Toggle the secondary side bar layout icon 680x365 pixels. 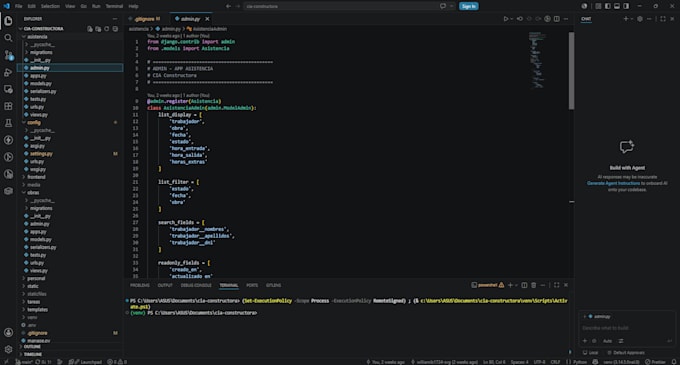(x=626, y=6)
